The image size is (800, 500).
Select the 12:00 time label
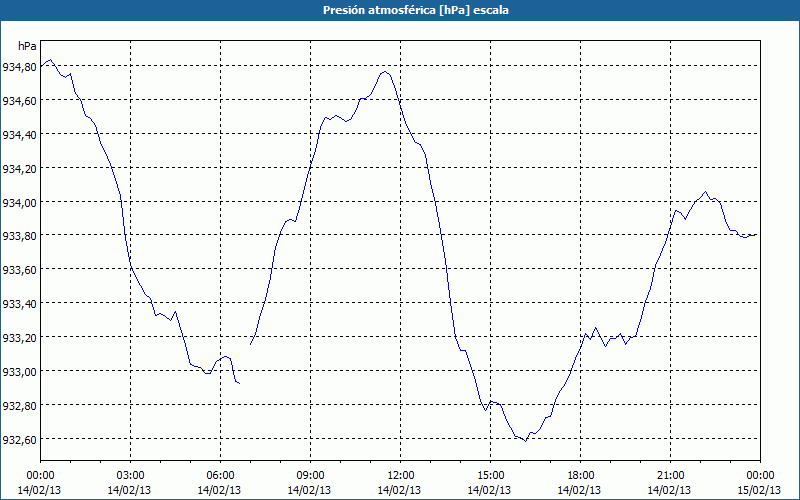(x=401, y=476)
